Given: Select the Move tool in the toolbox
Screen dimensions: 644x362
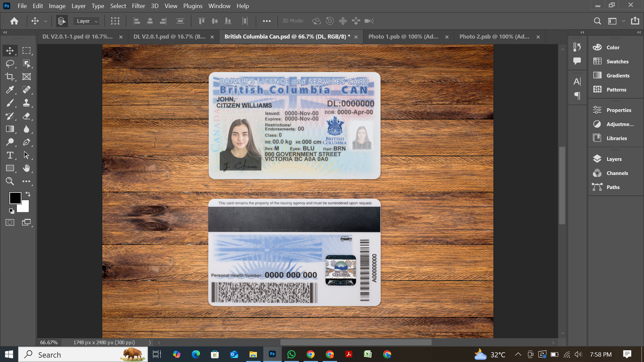Looking at the screenshot, I should [10, 51].
